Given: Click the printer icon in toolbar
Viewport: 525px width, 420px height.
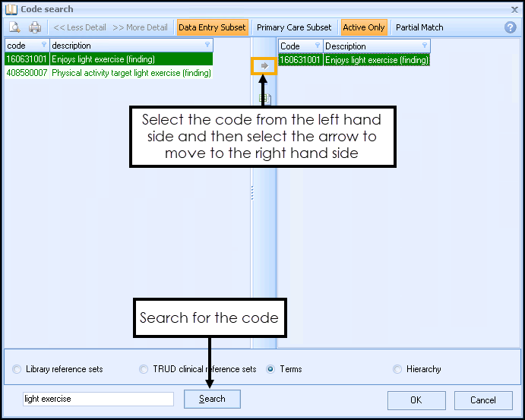Looking at the screenshot, I should [35, 27].
